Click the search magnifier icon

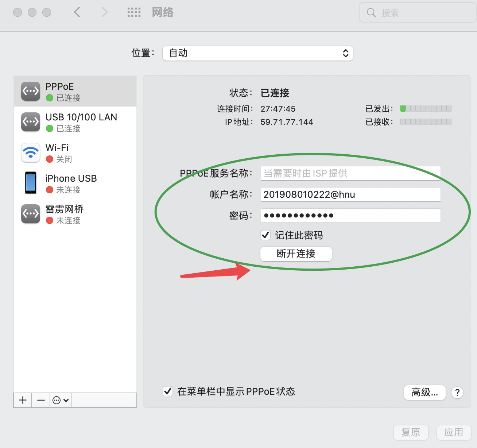(x=371, y=13)
